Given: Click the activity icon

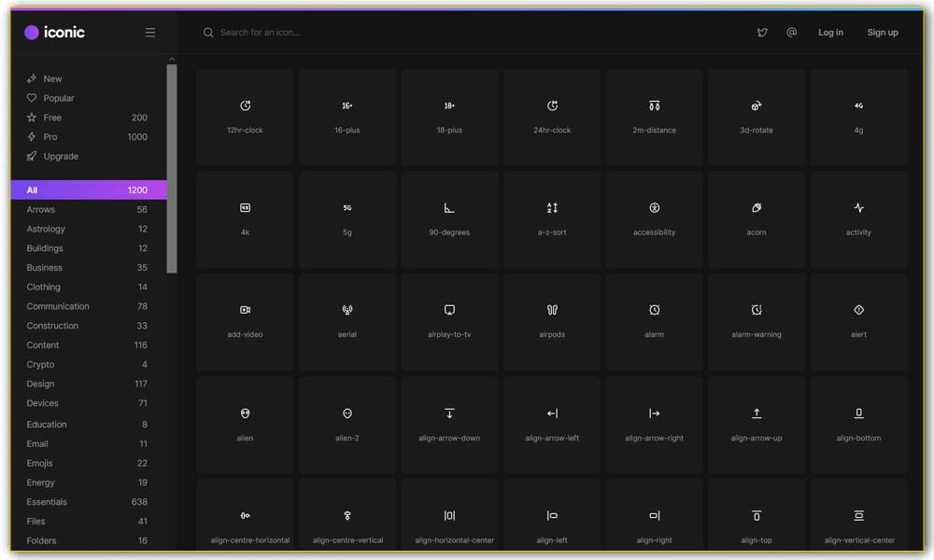Looking at the screenshot, I should (859, 219).
